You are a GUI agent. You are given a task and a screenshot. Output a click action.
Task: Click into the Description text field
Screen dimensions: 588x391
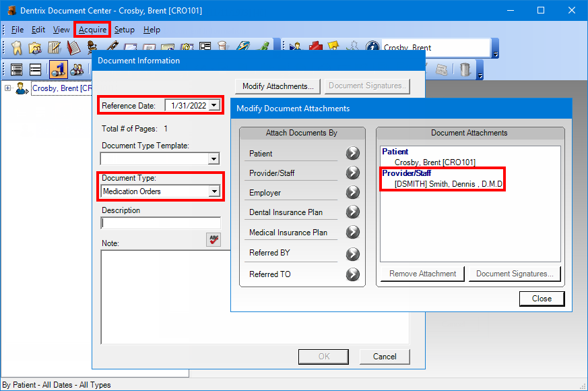pos(160,223)
